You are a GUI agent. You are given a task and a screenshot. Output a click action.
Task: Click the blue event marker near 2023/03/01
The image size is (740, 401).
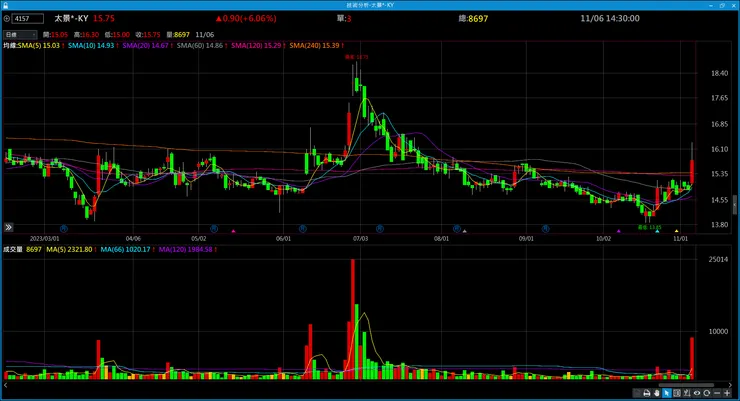coord(64,229)
